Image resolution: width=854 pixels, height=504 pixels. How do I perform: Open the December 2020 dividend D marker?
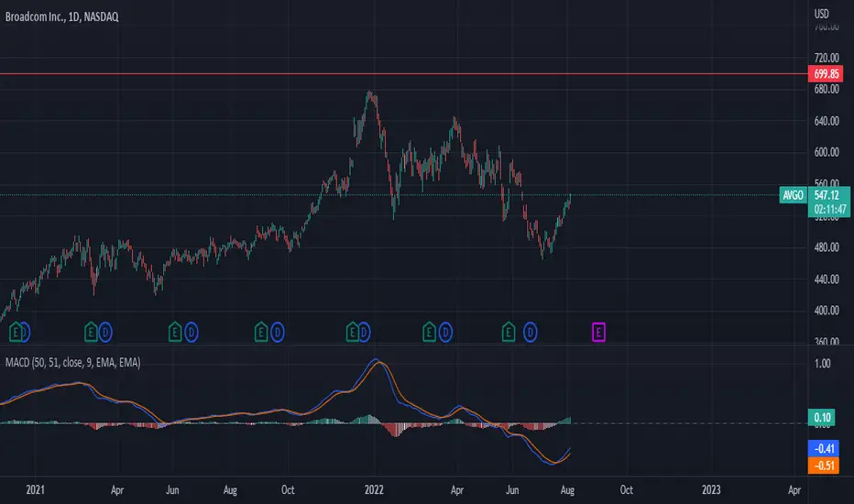(25, 332)
